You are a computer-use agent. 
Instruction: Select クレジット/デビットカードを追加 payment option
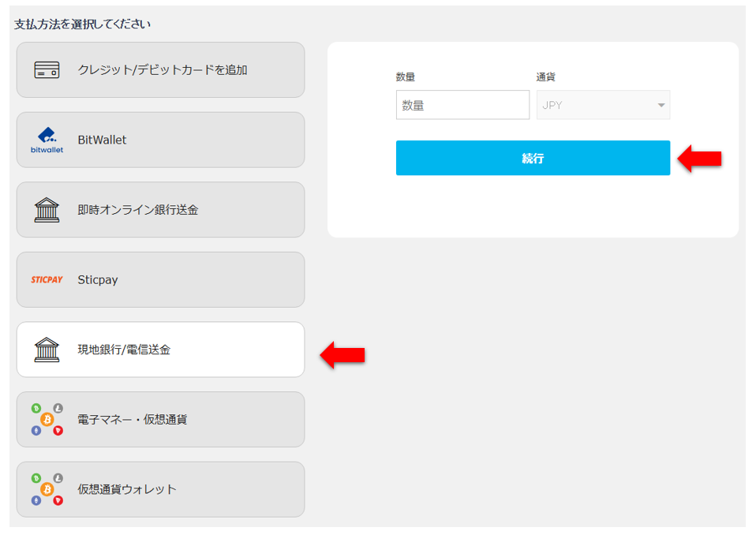click(160, 70)
